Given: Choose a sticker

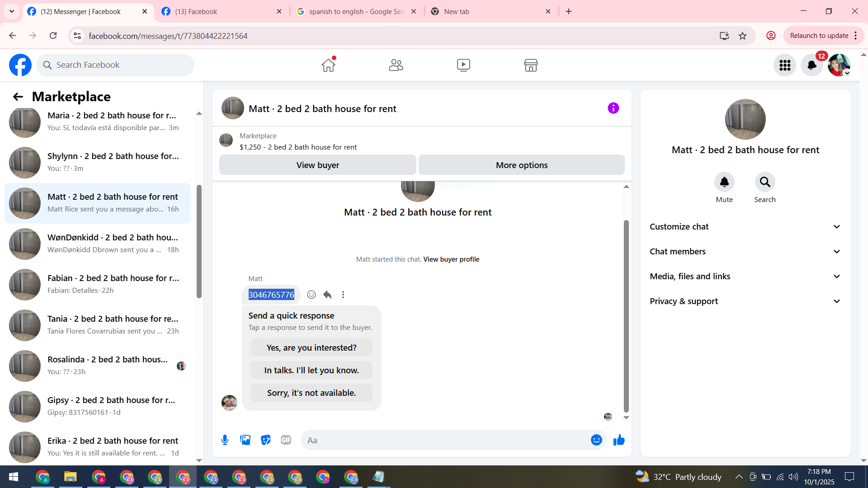Looking at the screenshot, I should 266,440.
